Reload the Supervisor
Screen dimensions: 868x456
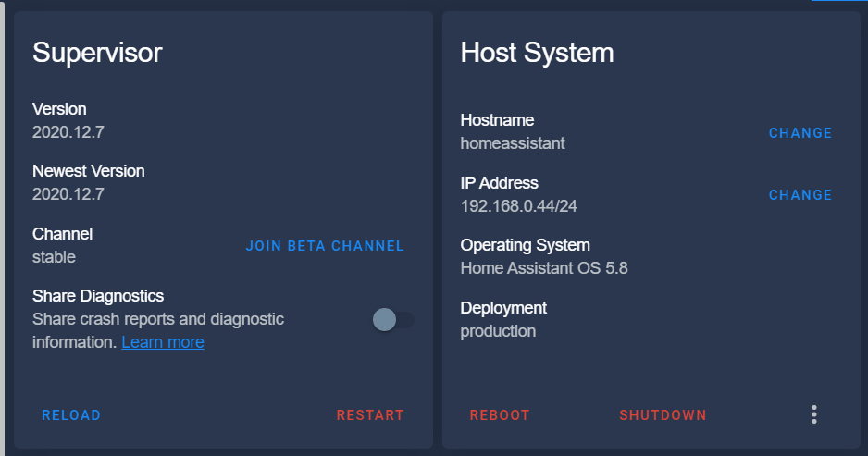click(x=71, y=415)
